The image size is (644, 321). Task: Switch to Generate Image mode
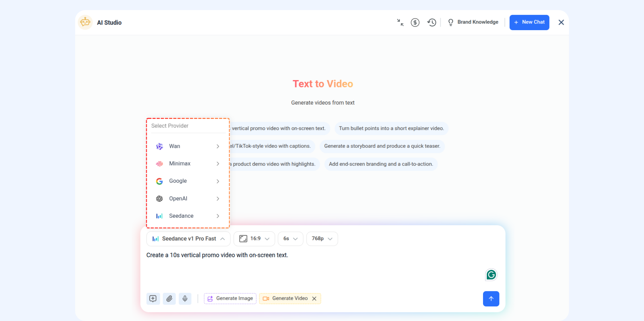(230, 298)
